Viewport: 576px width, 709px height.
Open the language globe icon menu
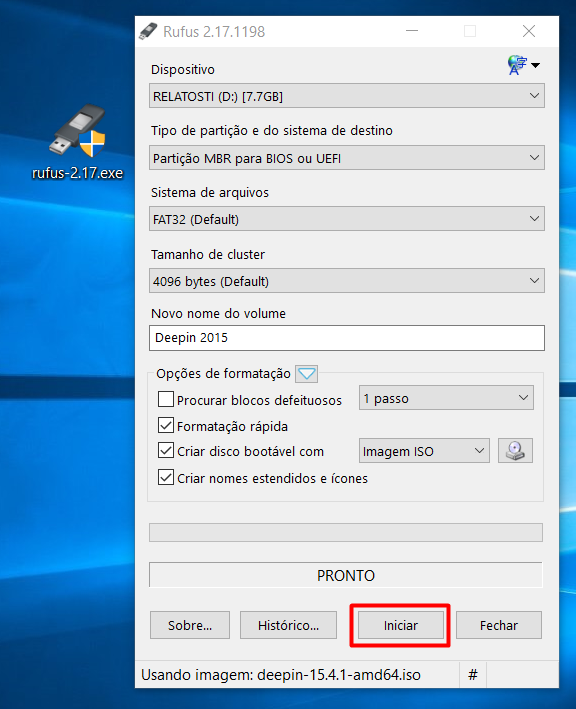tap(523, 65)
